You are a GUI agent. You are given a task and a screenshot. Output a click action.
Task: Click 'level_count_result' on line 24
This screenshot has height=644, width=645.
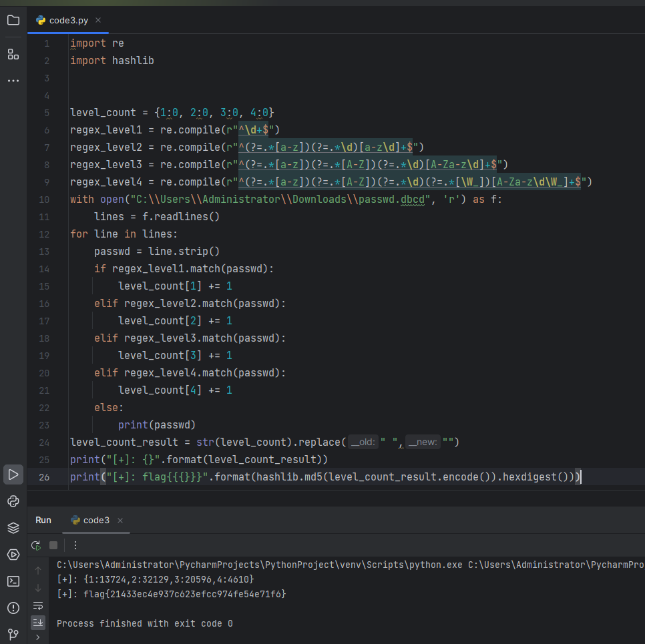[124, 442]
